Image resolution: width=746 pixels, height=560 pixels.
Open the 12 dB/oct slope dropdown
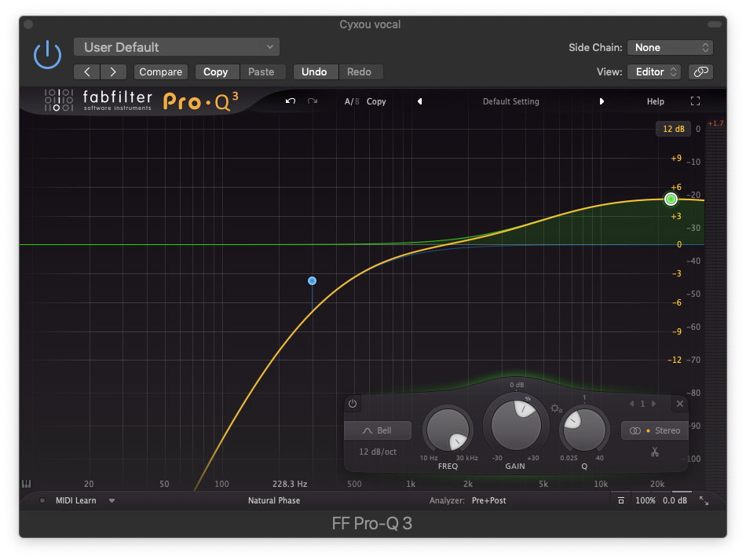click(x=378, y=452)
